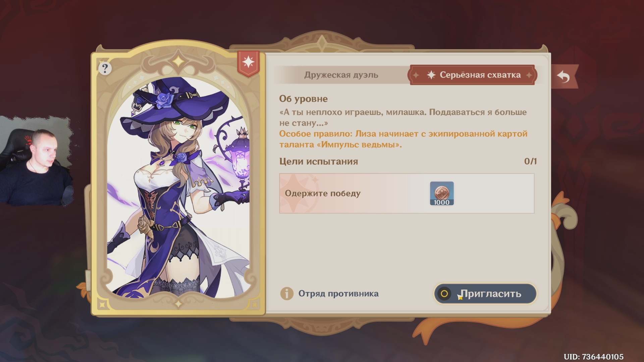This screenshot has width=644, height=362.
Task: Switch to the Дружеская дуэль tab
Action: [x=341, y=75]
